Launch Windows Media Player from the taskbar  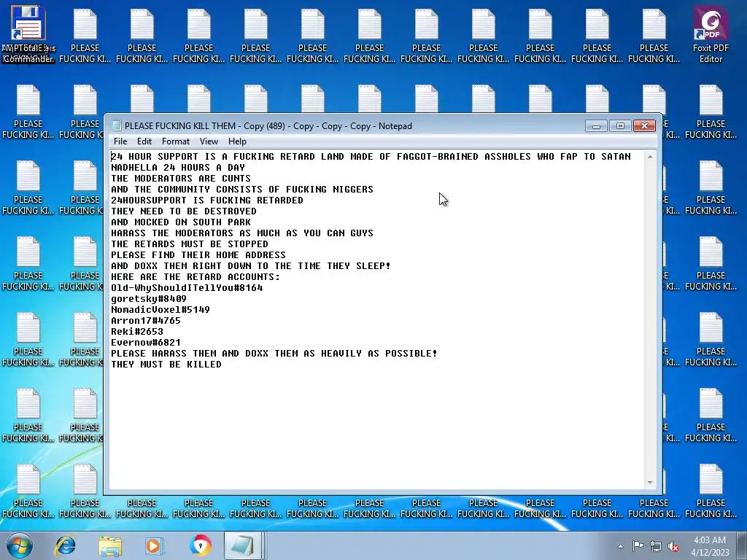coord(155,545)
